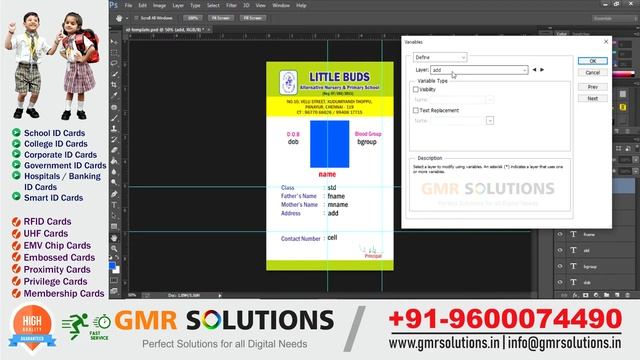Select the Pen tool
The image size is (640, 360).
[x=114, y=194]
